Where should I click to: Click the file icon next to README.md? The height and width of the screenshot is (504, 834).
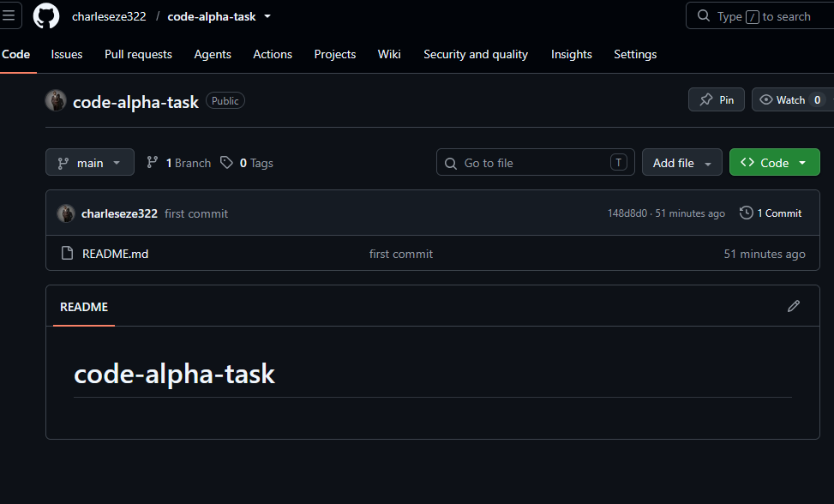coord(67,253)
